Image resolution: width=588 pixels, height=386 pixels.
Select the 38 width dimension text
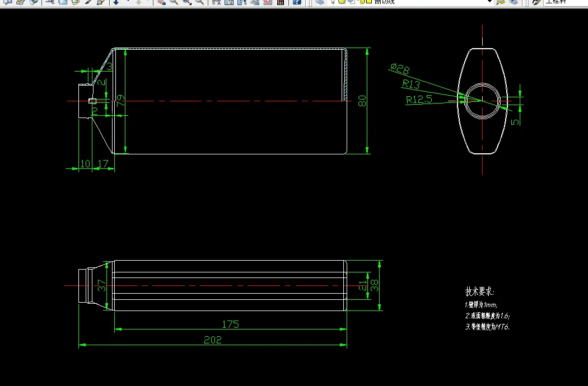375,285
